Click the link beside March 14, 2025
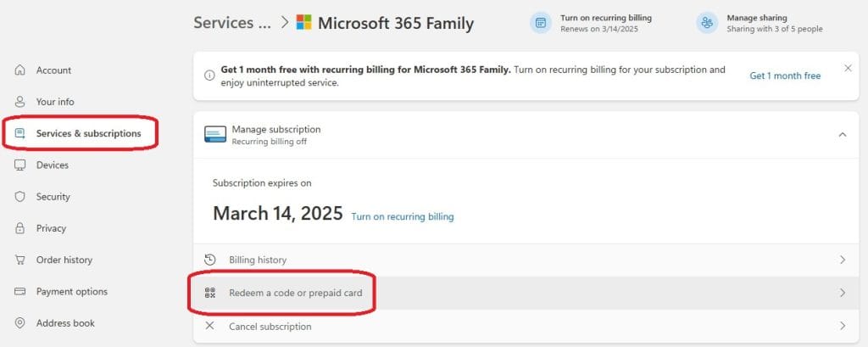Screen dimensions: 868x347 [x=403, y=216]
